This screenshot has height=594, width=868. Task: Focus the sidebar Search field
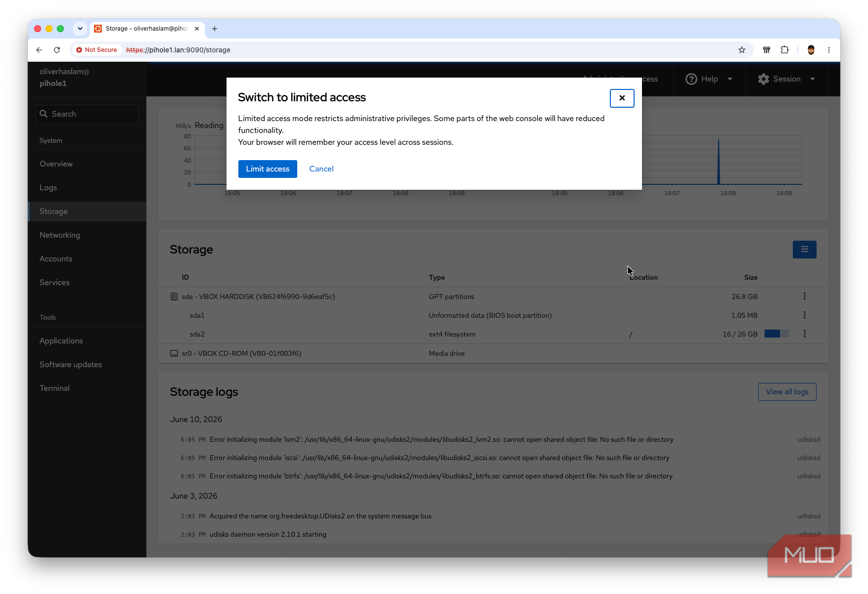(x=87, y=114)
